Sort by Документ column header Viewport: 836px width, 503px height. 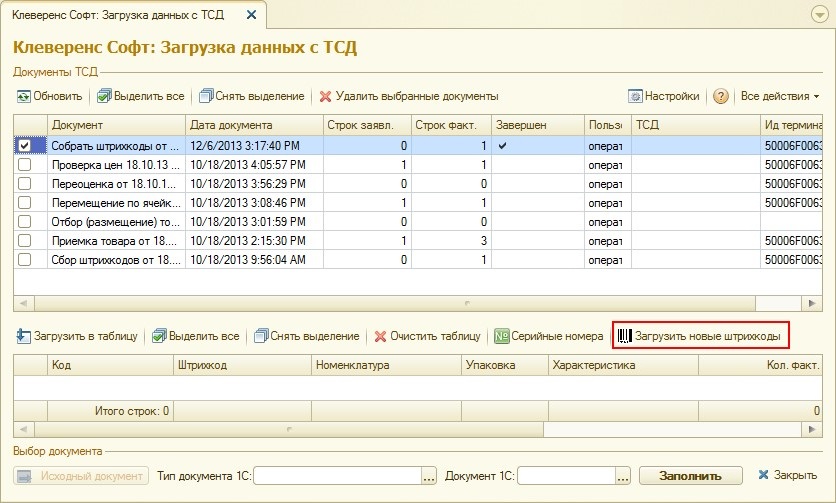point(116,125)
